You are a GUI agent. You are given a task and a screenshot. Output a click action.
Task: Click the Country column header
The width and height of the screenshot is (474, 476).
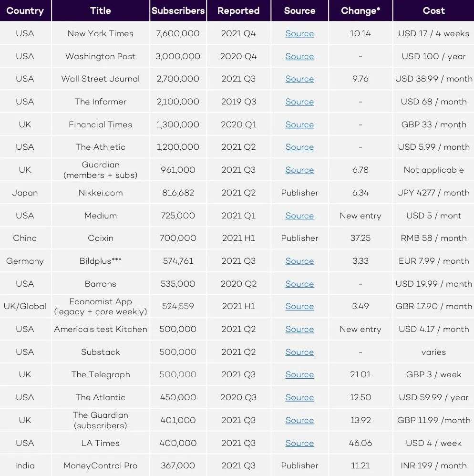(25, 10)
